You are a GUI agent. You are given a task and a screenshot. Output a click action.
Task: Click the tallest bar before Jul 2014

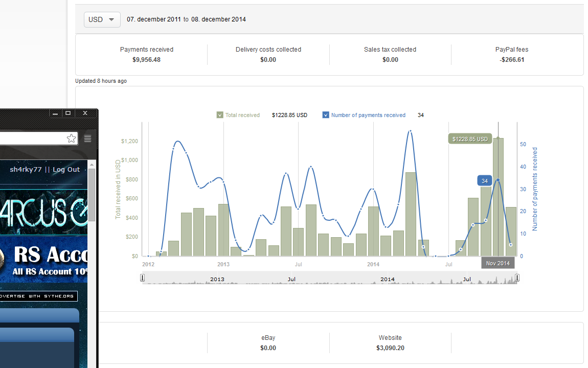point(411,214)
